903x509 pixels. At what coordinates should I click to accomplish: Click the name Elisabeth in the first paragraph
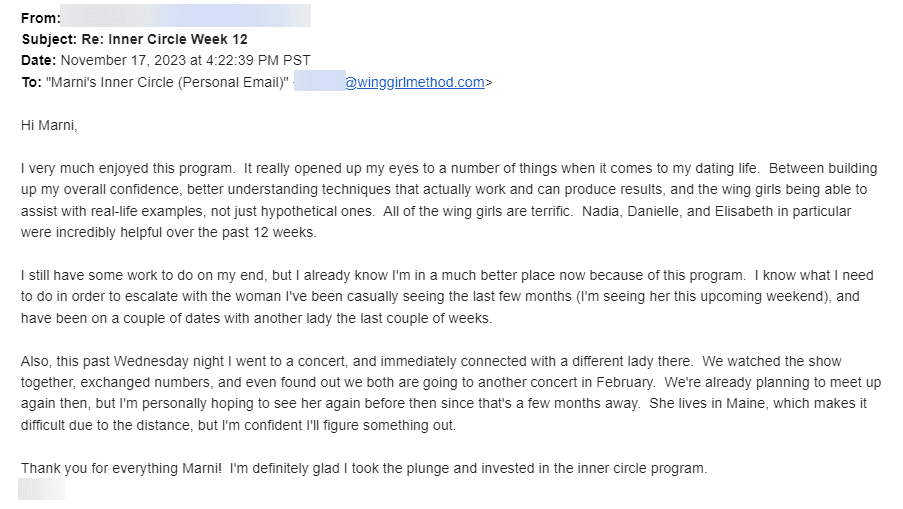pyautogui.click(x=744, y=211)
